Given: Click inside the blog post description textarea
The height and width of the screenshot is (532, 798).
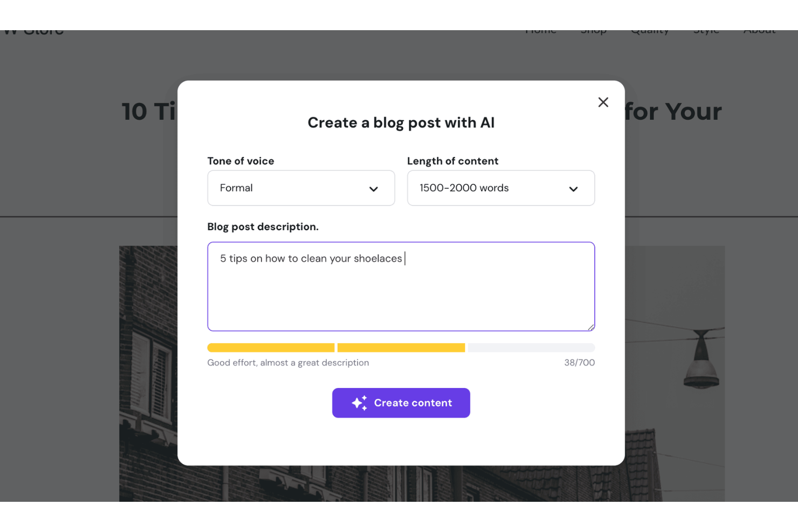Looking at the screenshot, I should click(x=401, y=287).
